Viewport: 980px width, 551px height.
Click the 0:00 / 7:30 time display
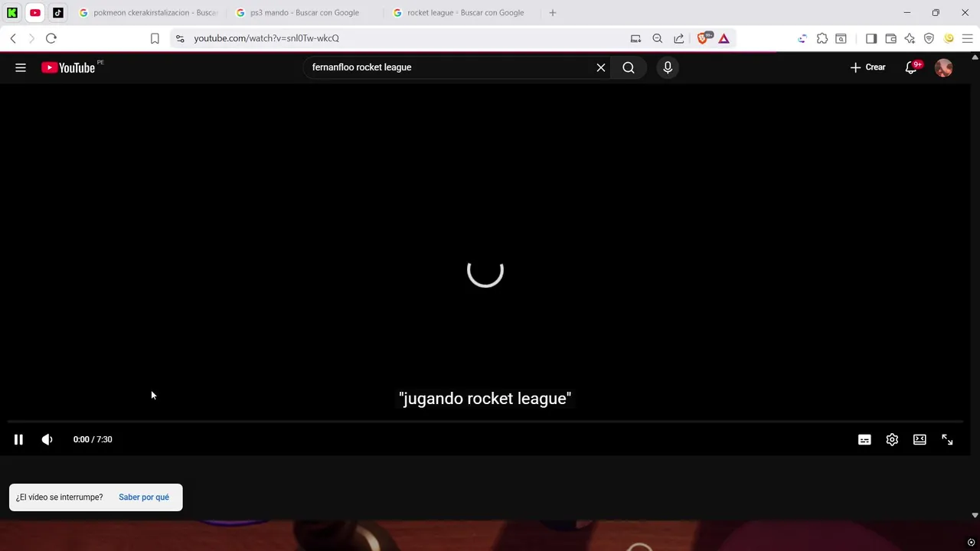[x=93, y=439]
